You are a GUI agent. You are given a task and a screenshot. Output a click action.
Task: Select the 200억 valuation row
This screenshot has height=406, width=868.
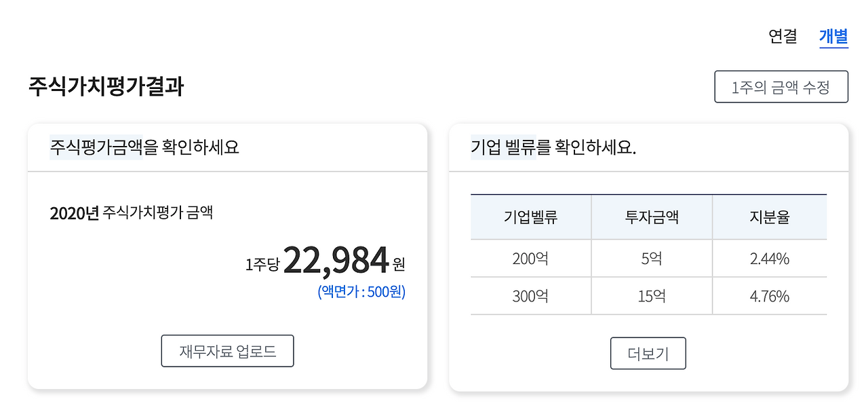click(x=531, y=257)
